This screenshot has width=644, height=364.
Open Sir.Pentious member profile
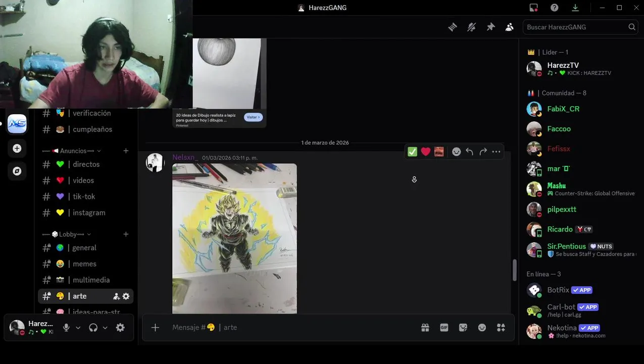(x=580, y=250)
